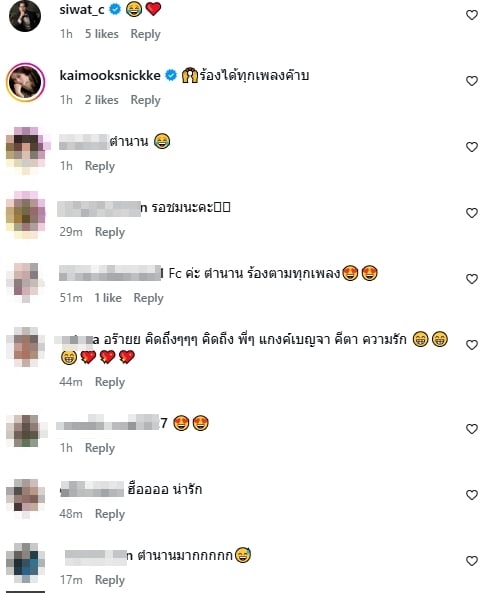View '2 likes' on kaimooksnickke's comment
Viewport: 488px width, 593px height.
coord(101,100)
